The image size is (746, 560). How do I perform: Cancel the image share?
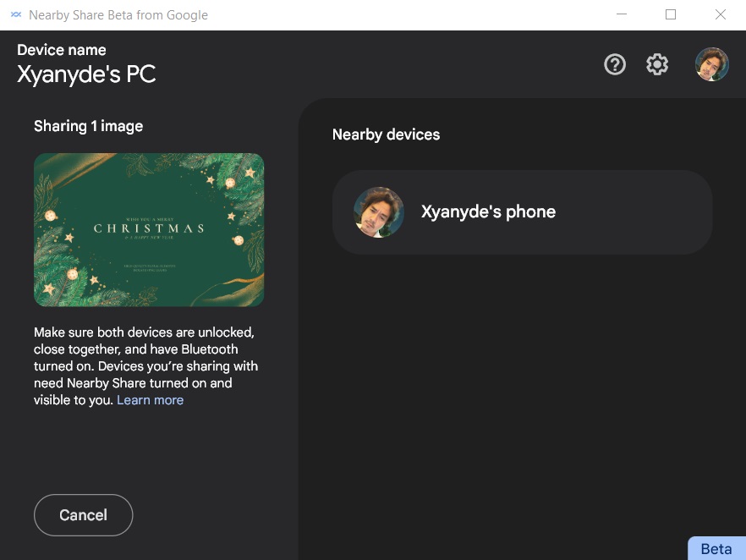click(x=83, y=514)
